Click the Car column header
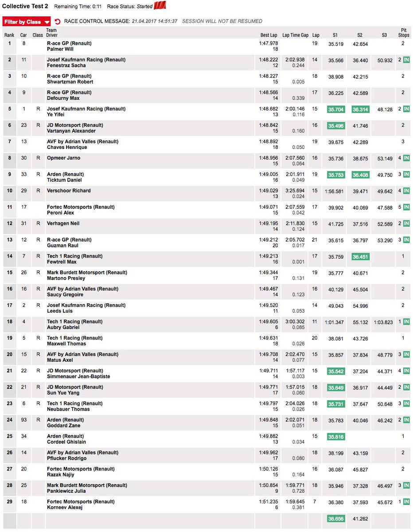 (23, 35)
